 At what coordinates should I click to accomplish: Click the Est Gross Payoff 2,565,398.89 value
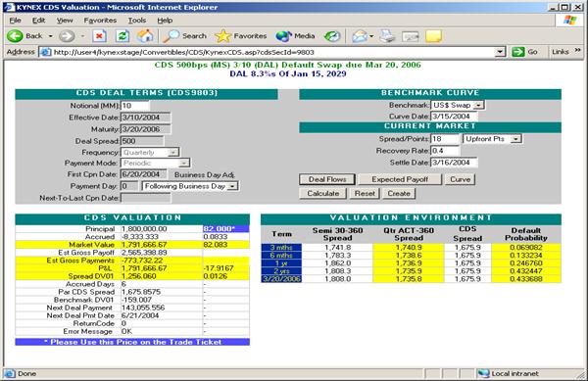(144, 253)
